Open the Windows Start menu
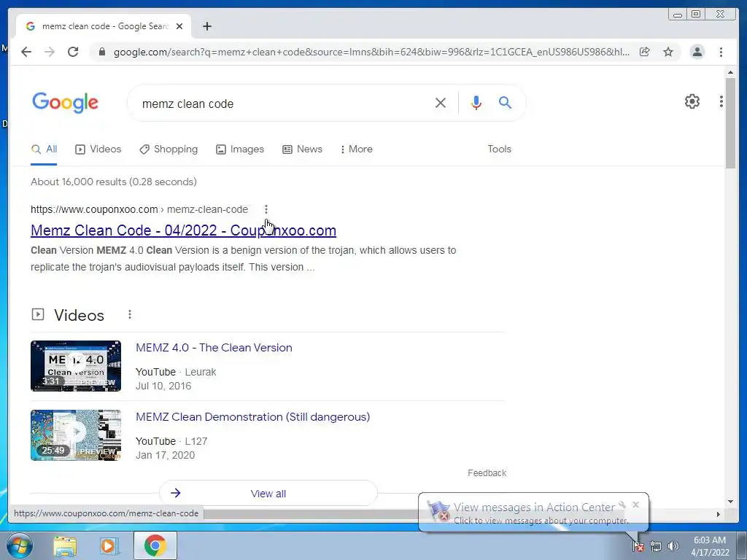747x560 pixels. click(x=20, y=545)
